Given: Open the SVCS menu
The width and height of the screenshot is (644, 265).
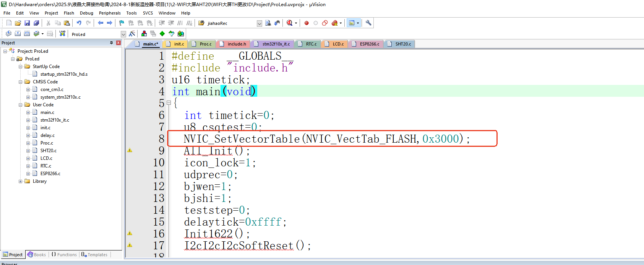Looking at the screenshot, I should (x=148, y=13).
